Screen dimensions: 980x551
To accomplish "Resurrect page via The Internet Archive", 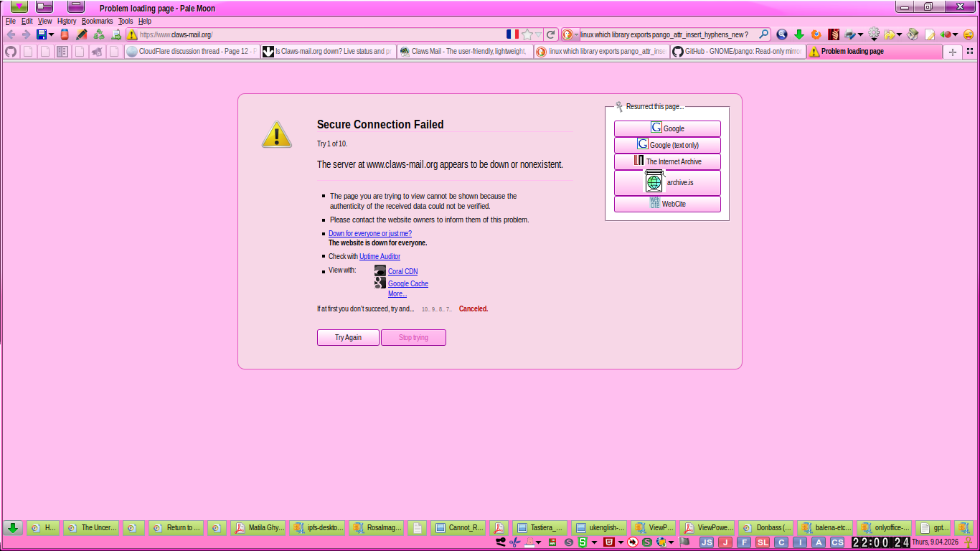I will click(667, 161).
